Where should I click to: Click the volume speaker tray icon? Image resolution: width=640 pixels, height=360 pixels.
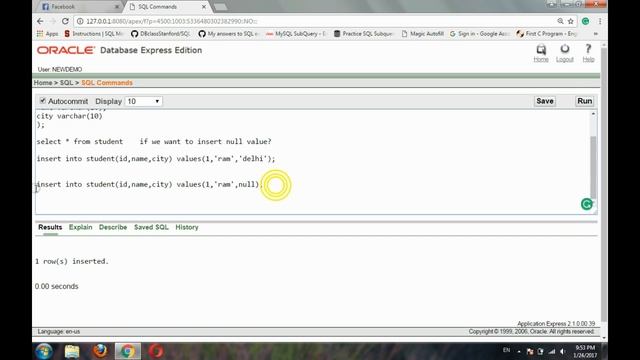click(x=563, y=351)
